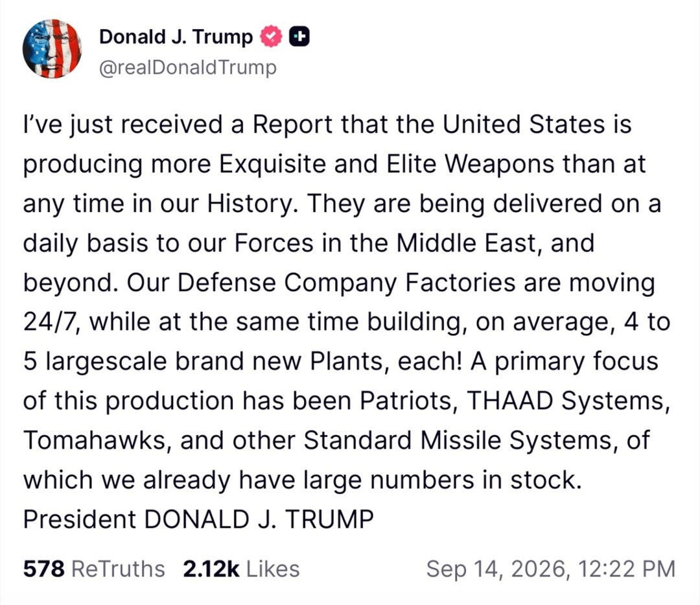Click the Standard Missile Systems phrase
Image resolution: width=700 pixels, height=605 pixels.
457,440
